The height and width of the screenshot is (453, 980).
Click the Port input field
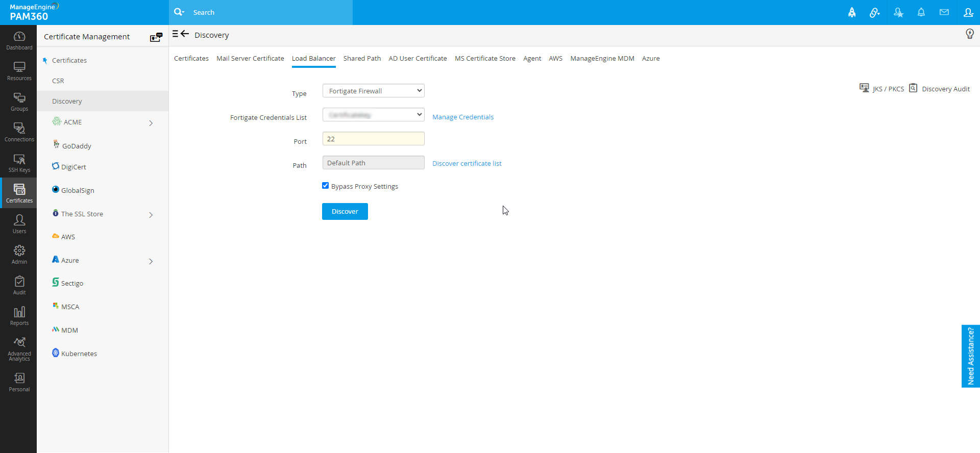(x=374, y=139)
